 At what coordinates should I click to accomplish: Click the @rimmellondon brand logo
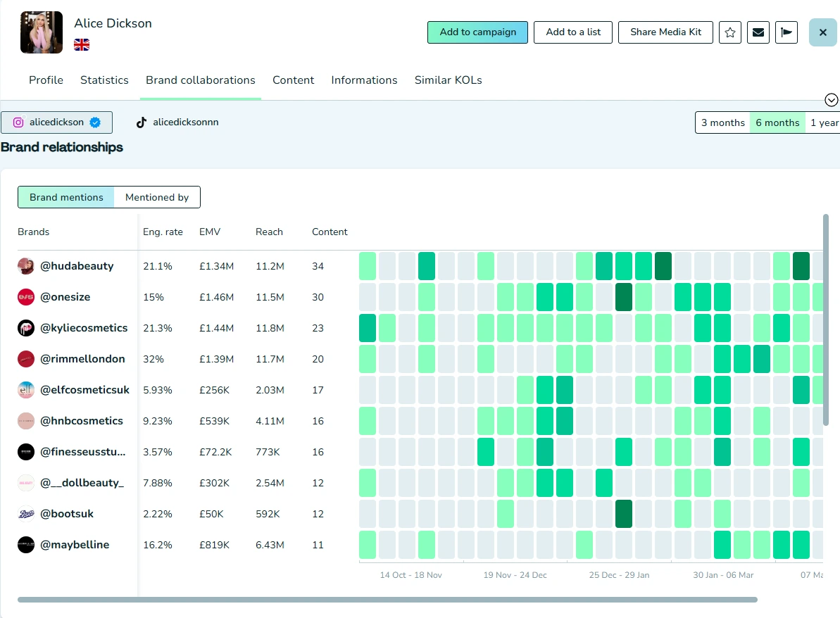(x=26, y=359)
